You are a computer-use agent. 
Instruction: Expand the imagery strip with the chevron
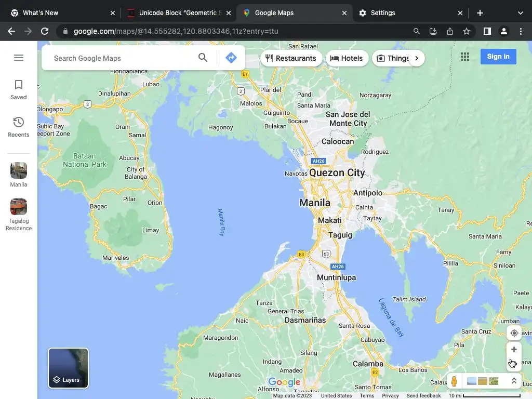[x=514, y=381]
